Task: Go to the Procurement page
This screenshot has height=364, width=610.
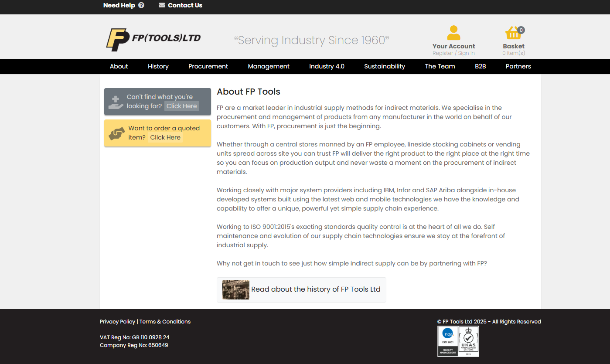Action: 208,66
